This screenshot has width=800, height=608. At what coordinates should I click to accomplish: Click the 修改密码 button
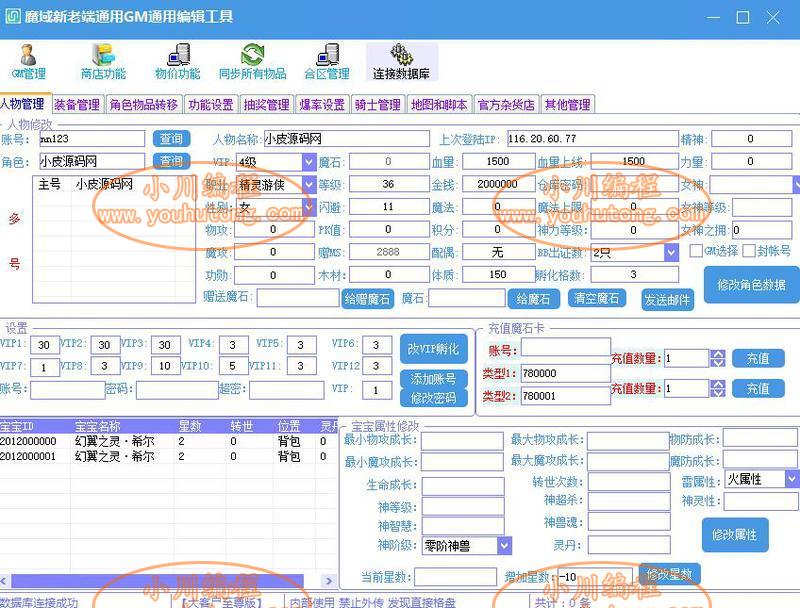tap(434, 398)
